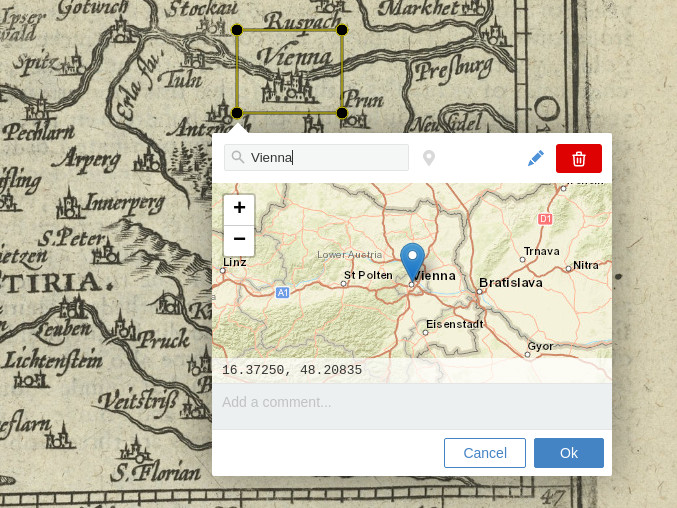Click Tuln label on old map

tap(180, 79)
